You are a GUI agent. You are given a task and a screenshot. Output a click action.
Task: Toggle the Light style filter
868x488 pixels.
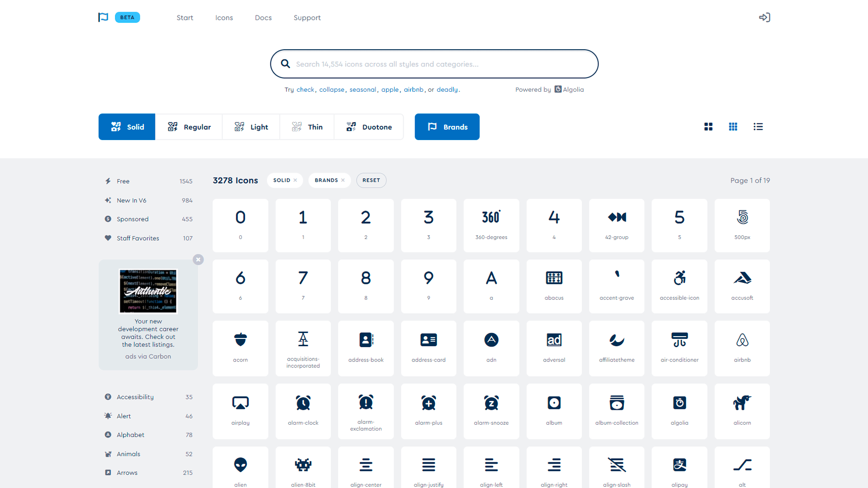pyautogui.click(x=251, y=127)
